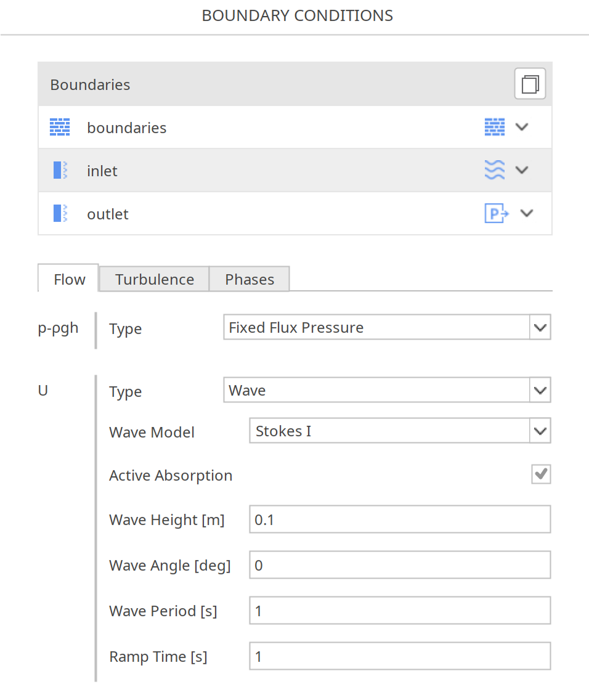Screen dimensions: 589x700
Task: Click the pressure outlet icon for outlet
Action: pos(496,213)
